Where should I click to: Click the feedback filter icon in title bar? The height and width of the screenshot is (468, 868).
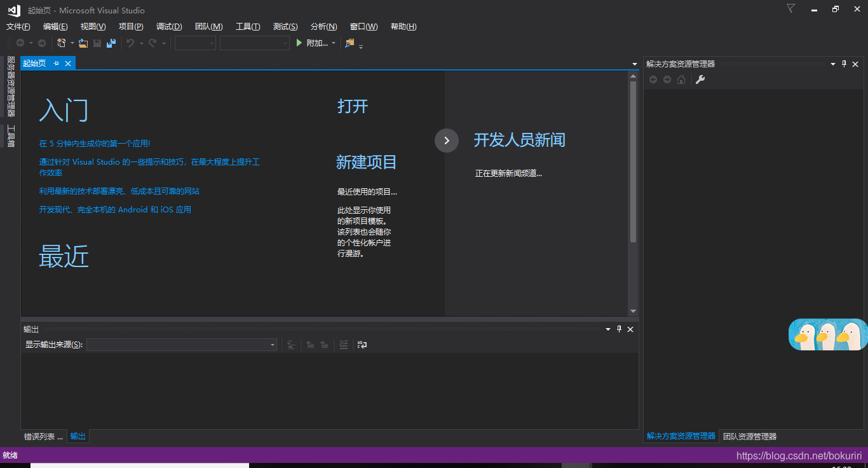click(790, 8)
